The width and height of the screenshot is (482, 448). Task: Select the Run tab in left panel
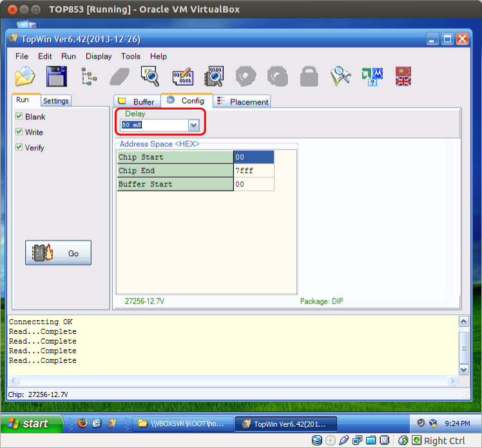(26, 100)
